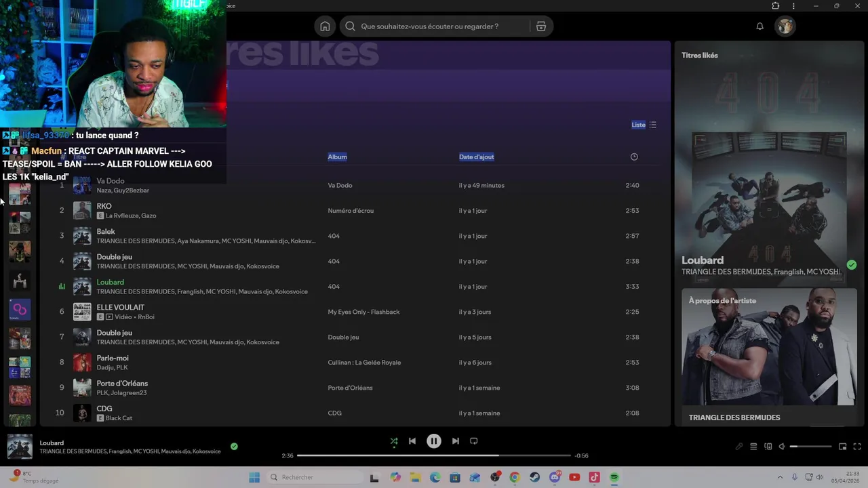
Task: Open the Titres likés panel heading
Action: click(700, 56)
